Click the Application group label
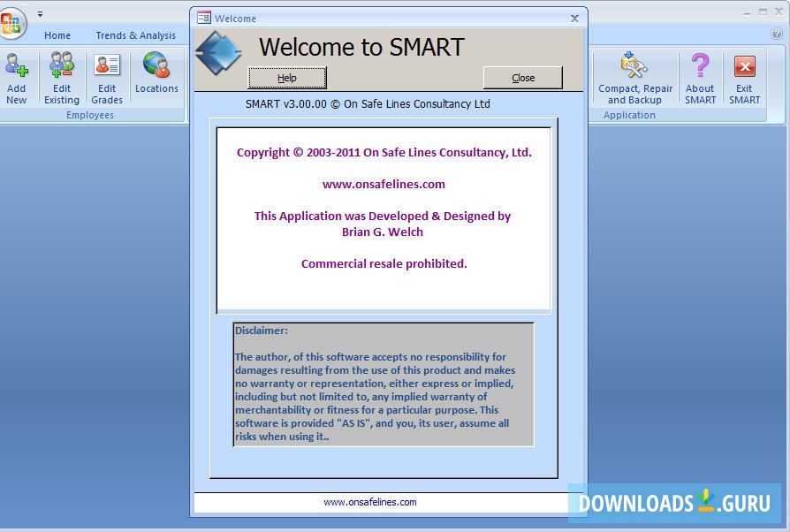This screenshot has height=532, width=790. coord(629,115)
